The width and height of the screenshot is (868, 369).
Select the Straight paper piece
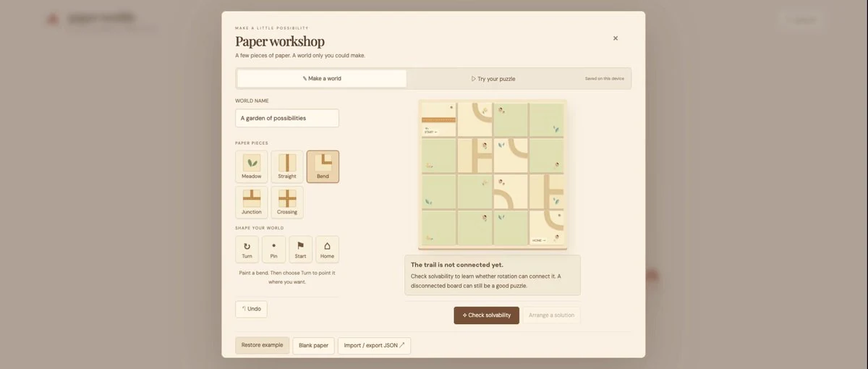287,166
